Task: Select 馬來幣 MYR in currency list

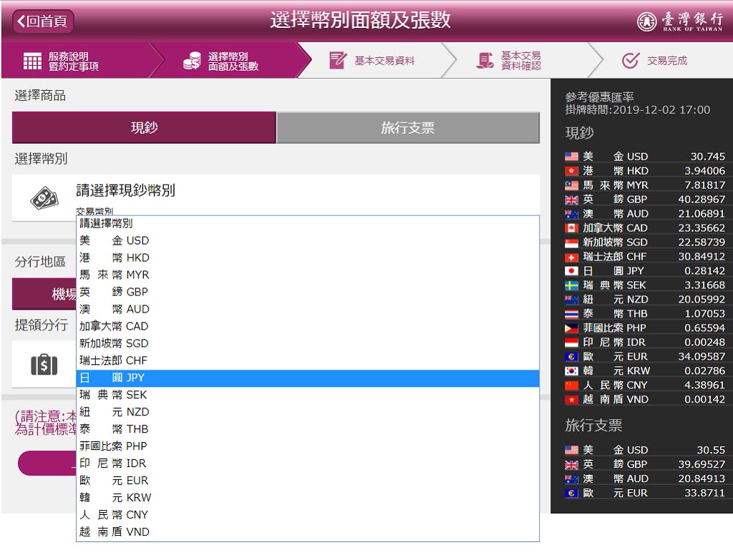Action: coord(308,275)
